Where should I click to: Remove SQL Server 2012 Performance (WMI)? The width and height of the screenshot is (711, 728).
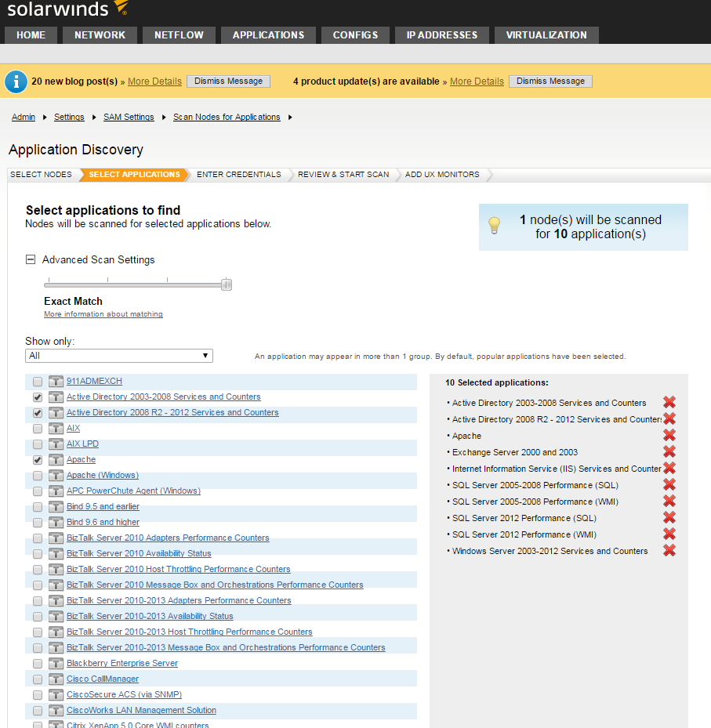pos(669,534)
